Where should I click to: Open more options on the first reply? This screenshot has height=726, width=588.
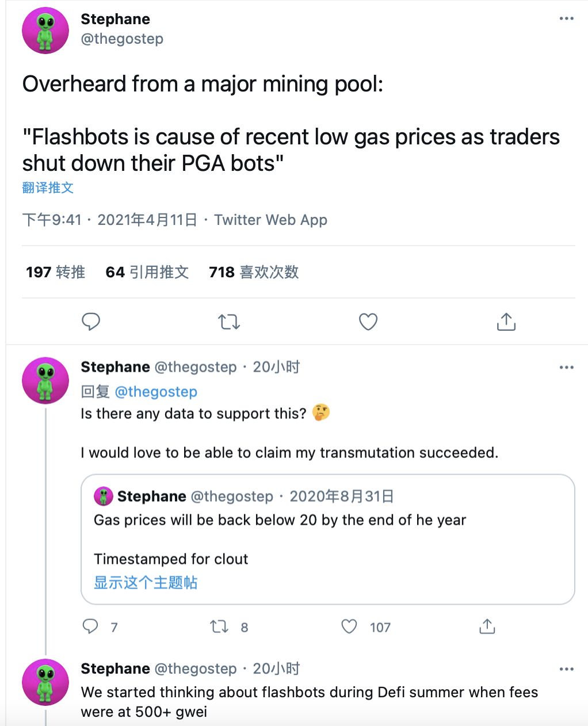click(x=566, y=367)
